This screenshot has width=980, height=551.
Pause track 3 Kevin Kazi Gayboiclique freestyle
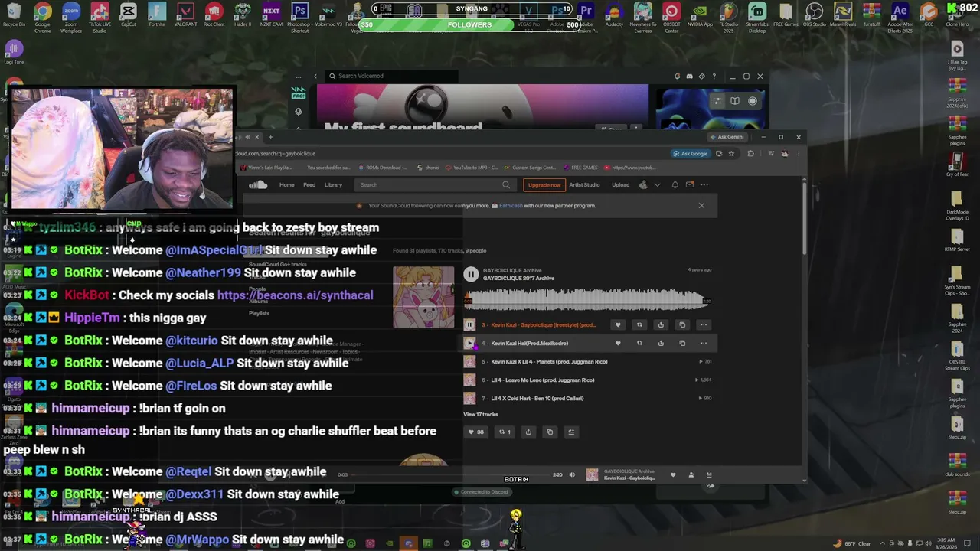[469, 324]
